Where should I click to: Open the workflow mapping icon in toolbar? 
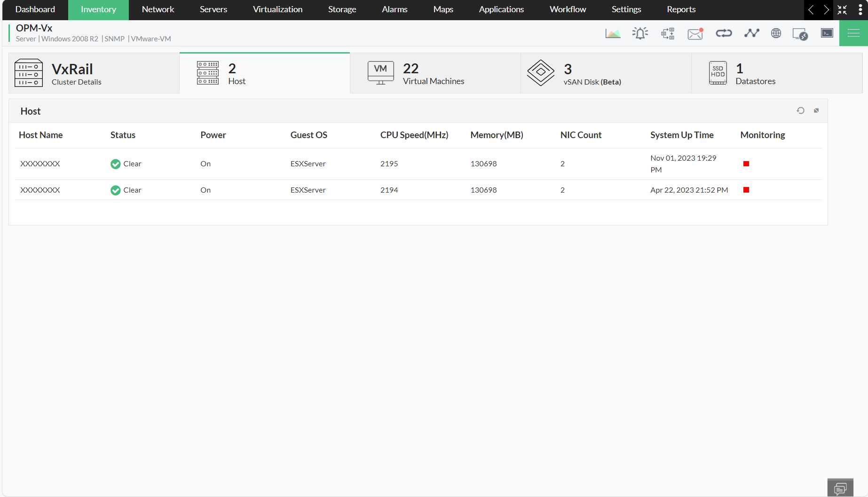(x=667, y=33)
